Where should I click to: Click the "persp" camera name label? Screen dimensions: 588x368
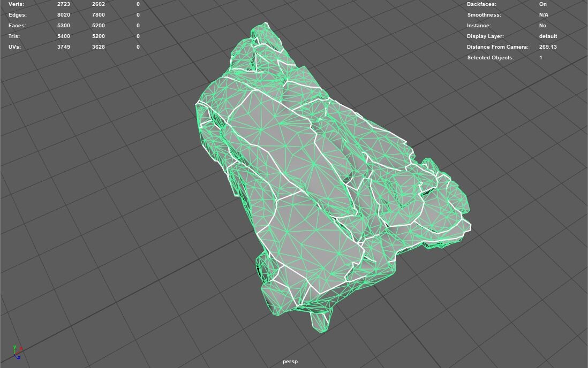pyautogui.click(x=290, y=362)
